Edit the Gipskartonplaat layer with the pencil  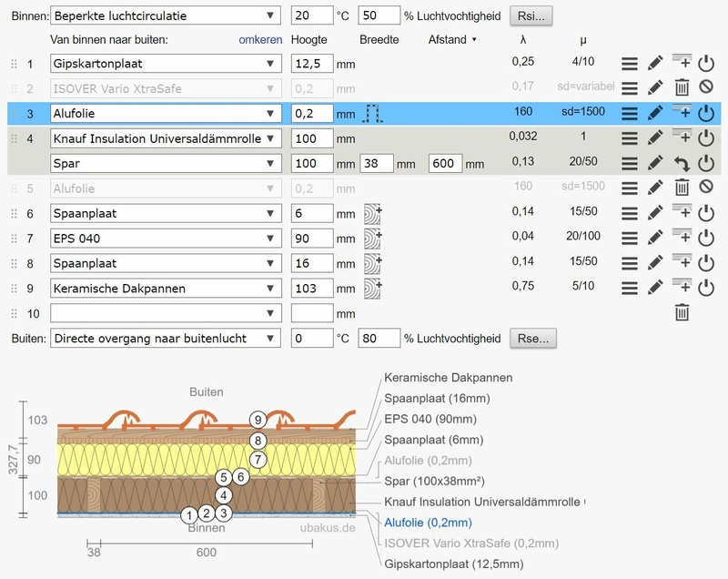tap(654, 64)
